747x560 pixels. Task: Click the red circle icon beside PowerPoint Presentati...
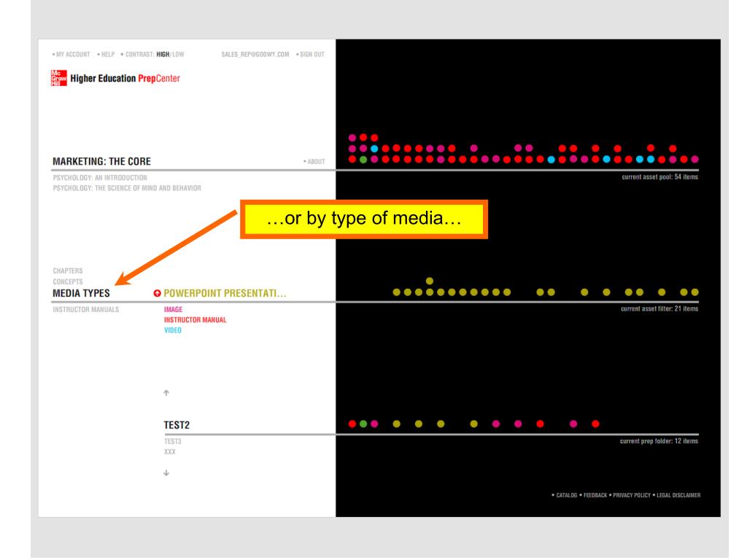pos(158,293)
